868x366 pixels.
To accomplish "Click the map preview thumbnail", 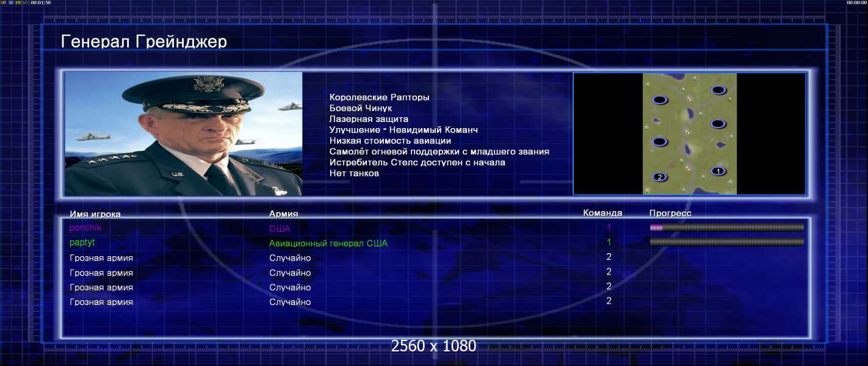I will click(x=690, y=134).
